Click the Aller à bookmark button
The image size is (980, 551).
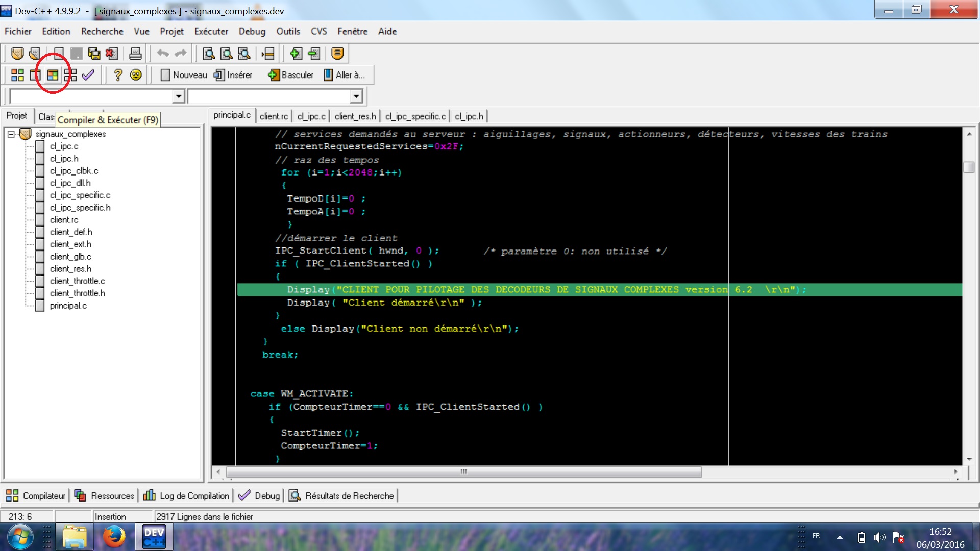(345, 75)
